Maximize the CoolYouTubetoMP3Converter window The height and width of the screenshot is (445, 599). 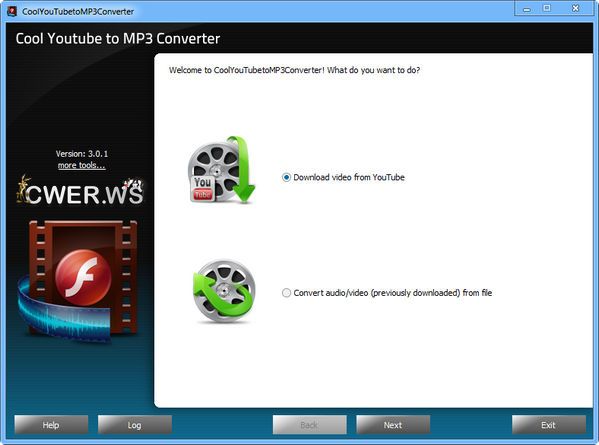[x=547, y=8]
